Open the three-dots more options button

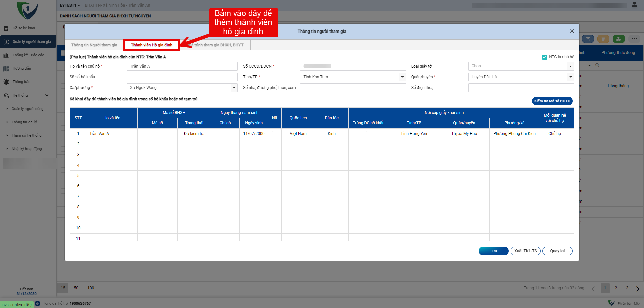[634, 39]
